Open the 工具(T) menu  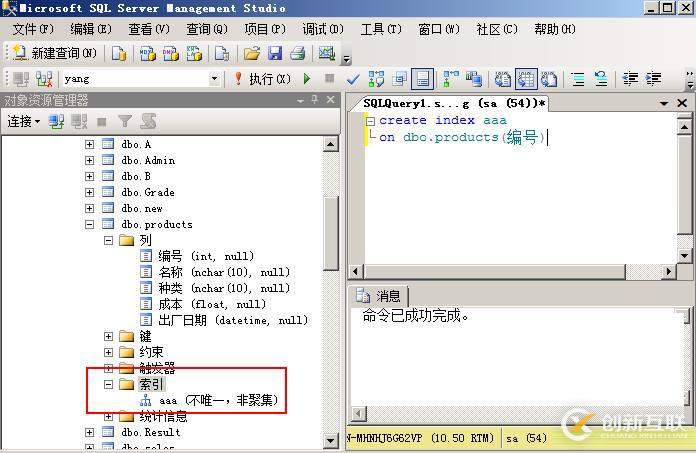(x=381, y=29)
